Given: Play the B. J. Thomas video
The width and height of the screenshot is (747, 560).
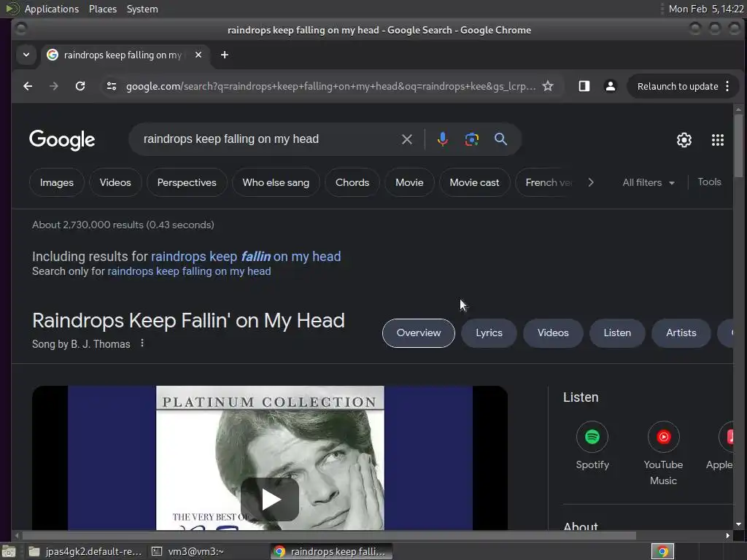Looking at the screenshot, I should 270,499.
